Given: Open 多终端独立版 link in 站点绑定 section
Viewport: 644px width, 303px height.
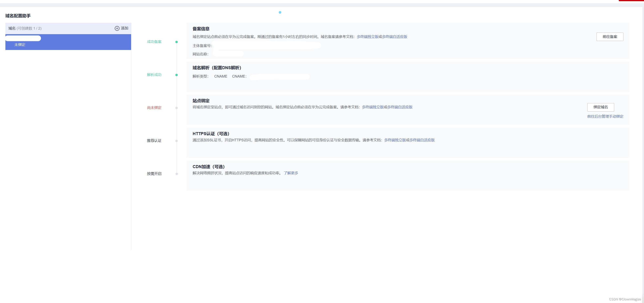Looking at the screenshot, I should (x=373, y=107).
